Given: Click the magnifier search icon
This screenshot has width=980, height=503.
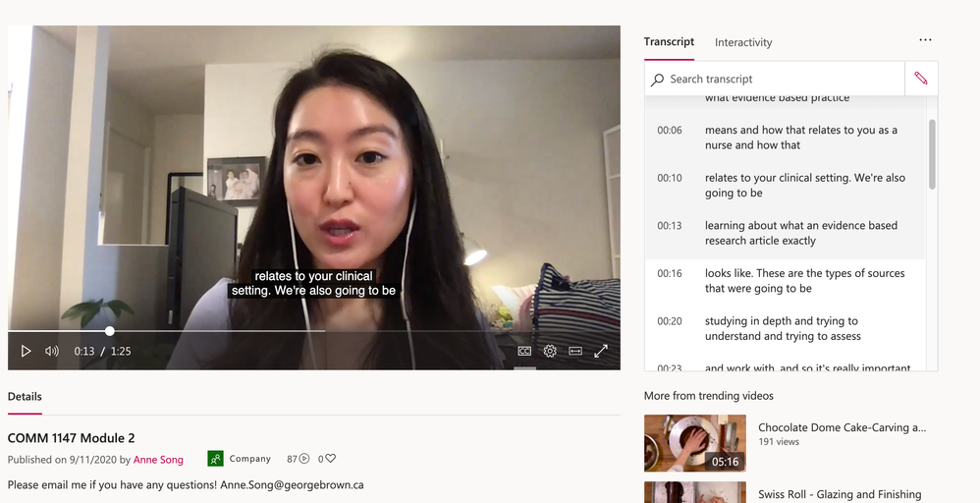Looking at the screenshot, I should (x=657, y=80).
